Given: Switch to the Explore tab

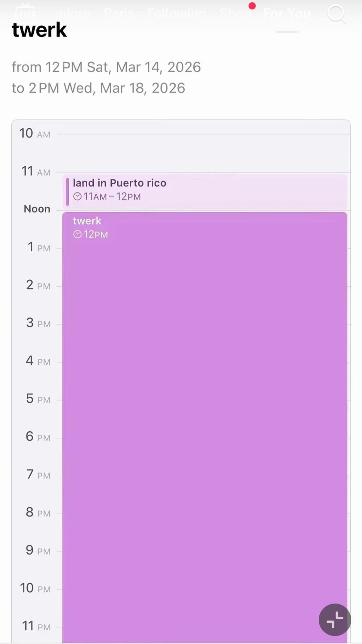Looking at the screenshot, I should point(71,14).
